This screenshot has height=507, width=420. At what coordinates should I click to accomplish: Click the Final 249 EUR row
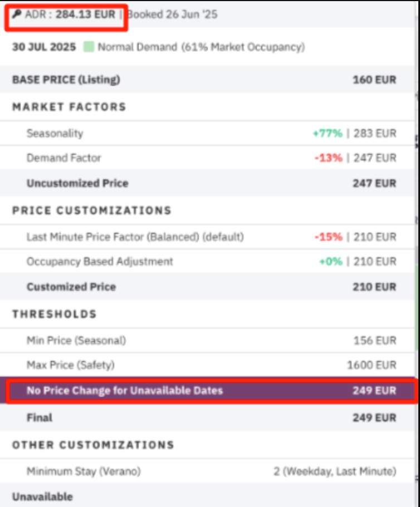tap(207, 417)
